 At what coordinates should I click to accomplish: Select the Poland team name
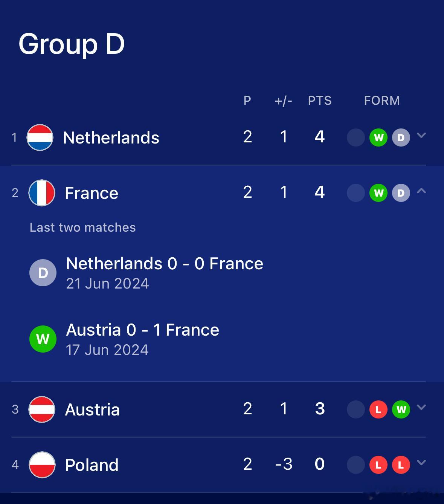92,465
